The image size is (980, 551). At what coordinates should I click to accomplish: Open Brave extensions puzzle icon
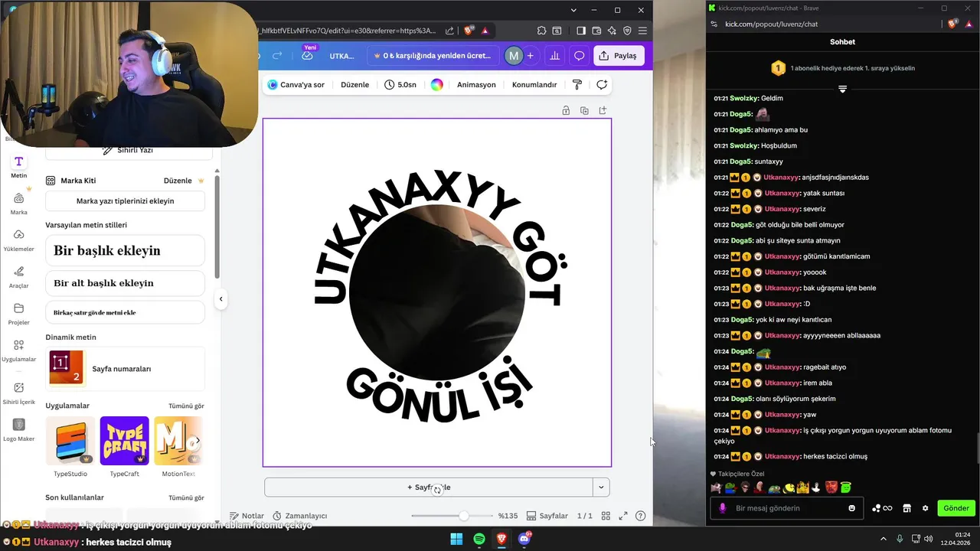point(541,31)
